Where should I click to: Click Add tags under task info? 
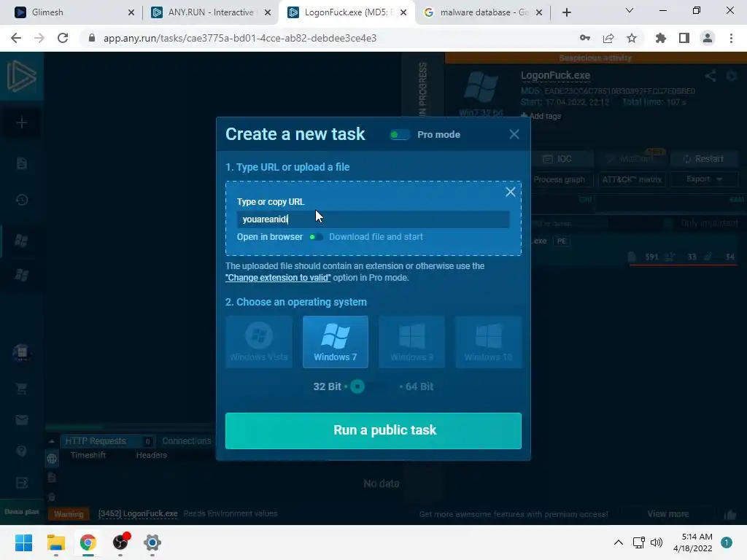coord(541,116)
